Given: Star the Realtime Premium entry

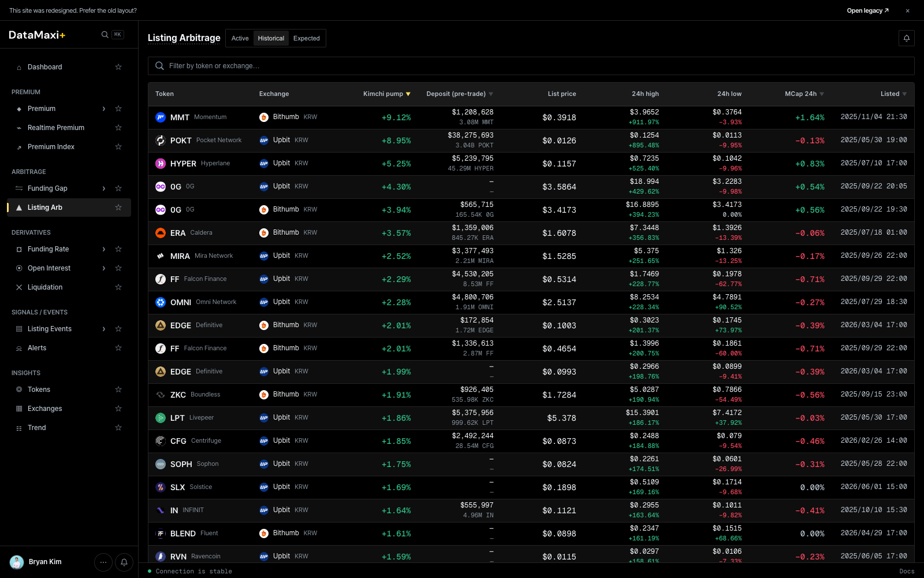Looking at the screenshot, I should click(118, 128).
